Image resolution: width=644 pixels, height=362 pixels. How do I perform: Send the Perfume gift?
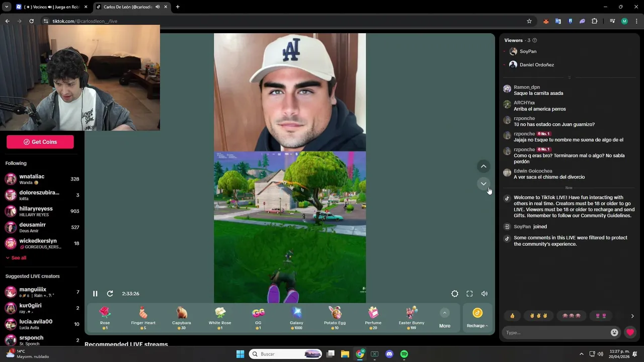point(373,318)
